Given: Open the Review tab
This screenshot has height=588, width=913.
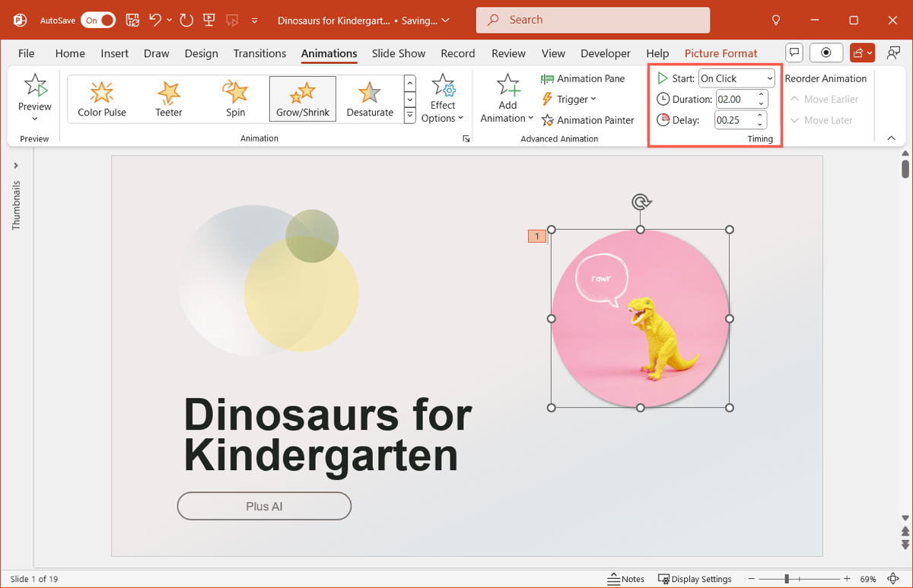Looking at the screenshot, I should pyautogui.click(x=508, y=53).
